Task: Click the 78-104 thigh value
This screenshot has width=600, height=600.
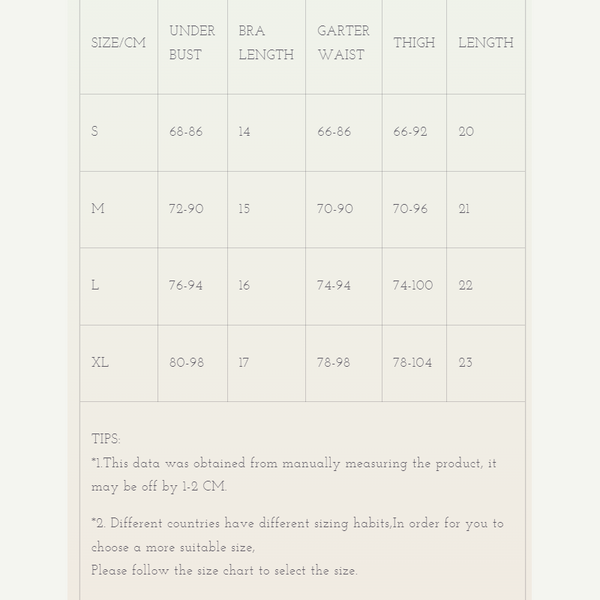Action: (412, 363)
